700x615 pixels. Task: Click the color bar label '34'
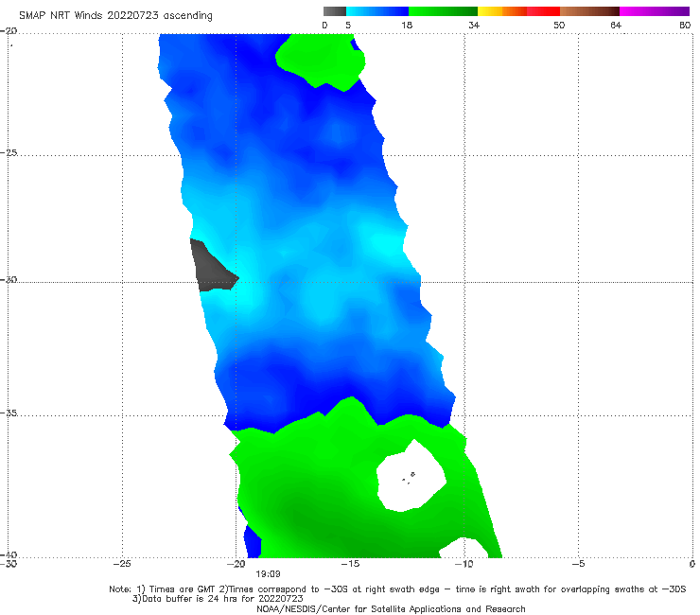click(x=474, y=25)
